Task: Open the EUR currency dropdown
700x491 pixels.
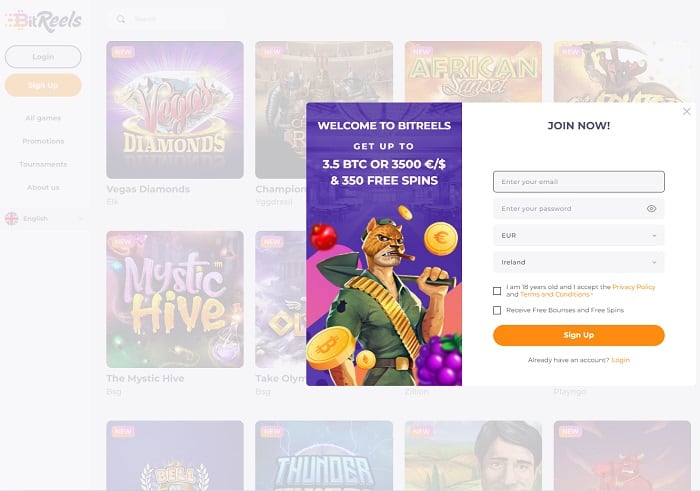Action: [579, 235]
